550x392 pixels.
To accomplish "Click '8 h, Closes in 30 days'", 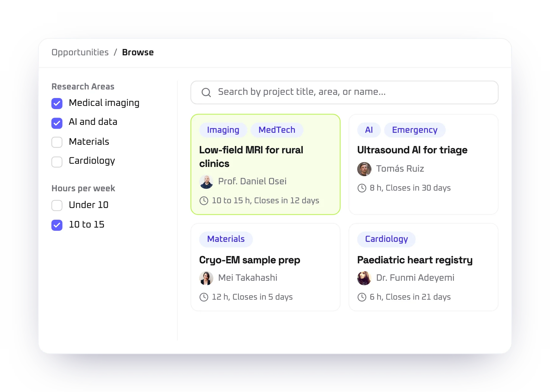I will pyautogui.click(x=410, y=188).
